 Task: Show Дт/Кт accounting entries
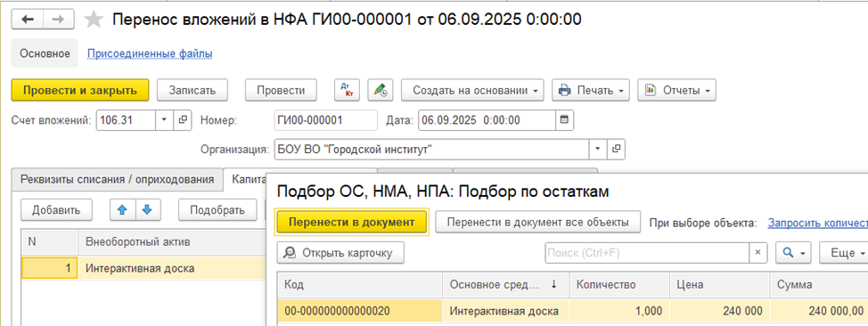tap(347, 90)
